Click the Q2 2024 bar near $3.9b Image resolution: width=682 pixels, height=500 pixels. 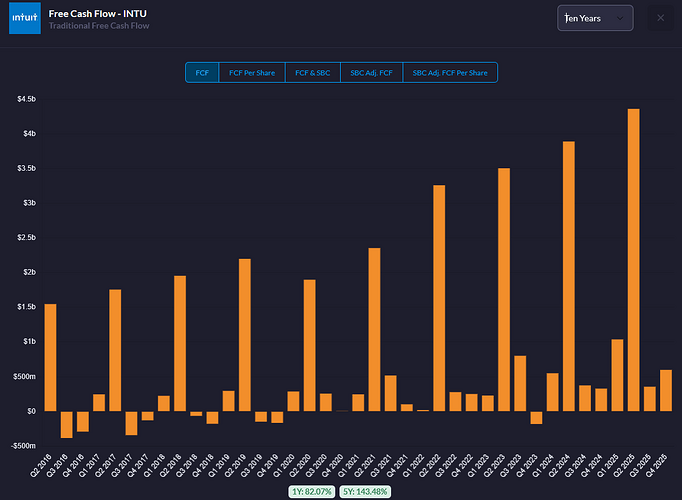(568, 276)
